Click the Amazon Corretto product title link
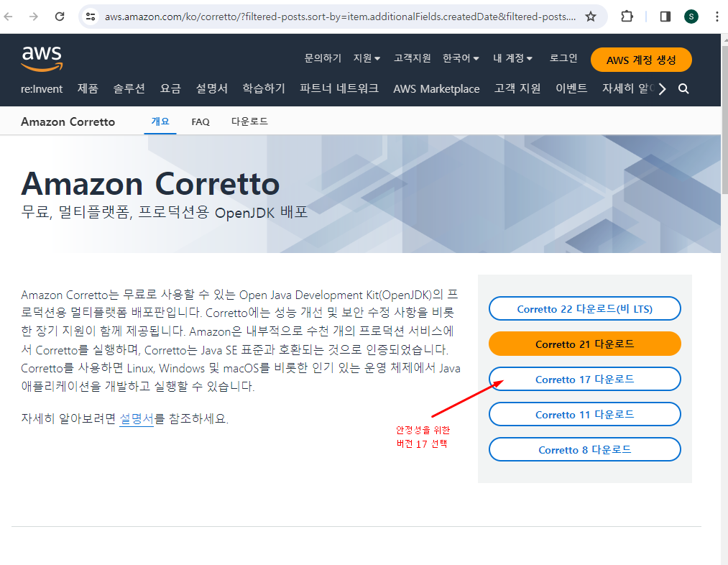This screenshot has height=565, width=728. (68, 121)
